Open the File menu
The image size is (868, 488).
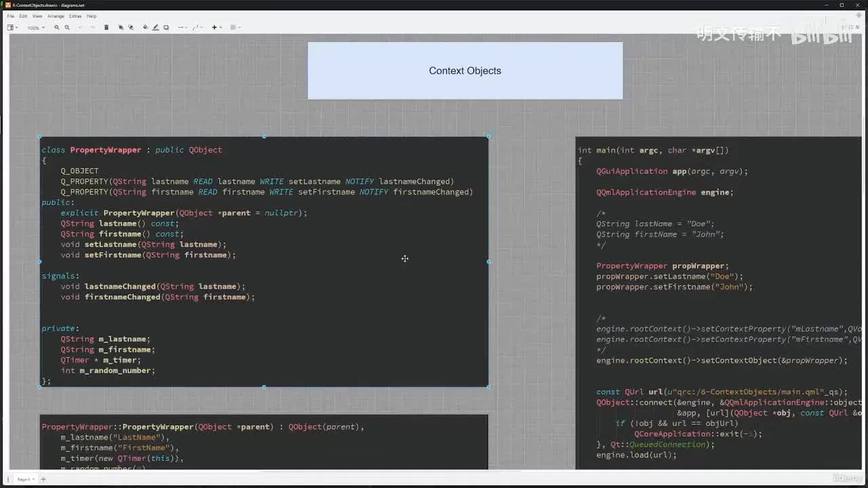10,16
